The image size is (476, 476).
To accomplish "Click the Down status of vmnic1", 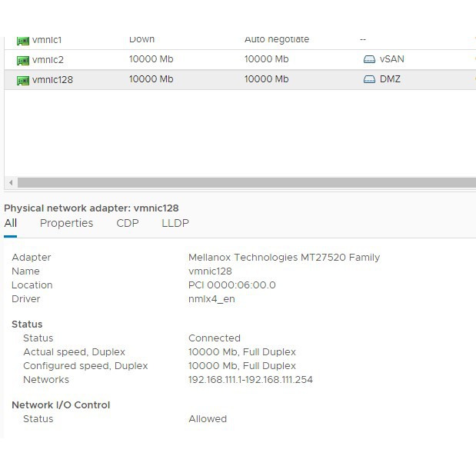I will coord(141,40).
